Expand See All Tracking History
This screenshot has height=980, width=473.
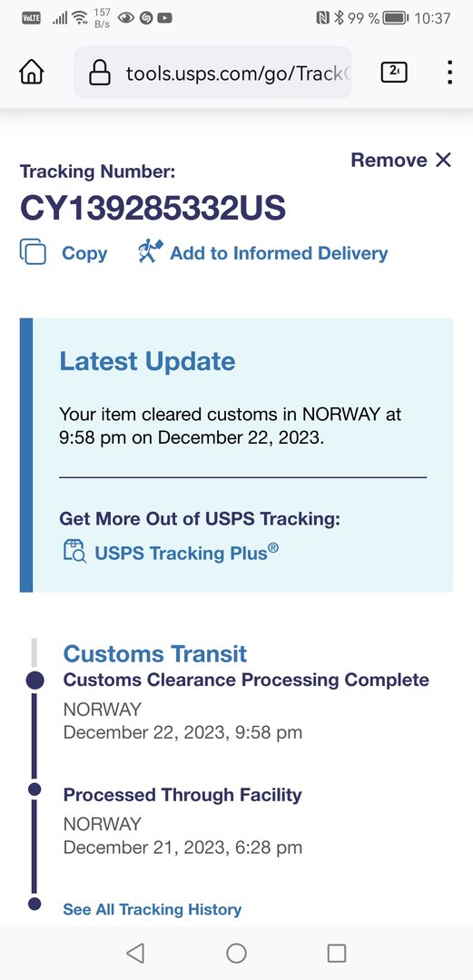click(x=152, y=908)
